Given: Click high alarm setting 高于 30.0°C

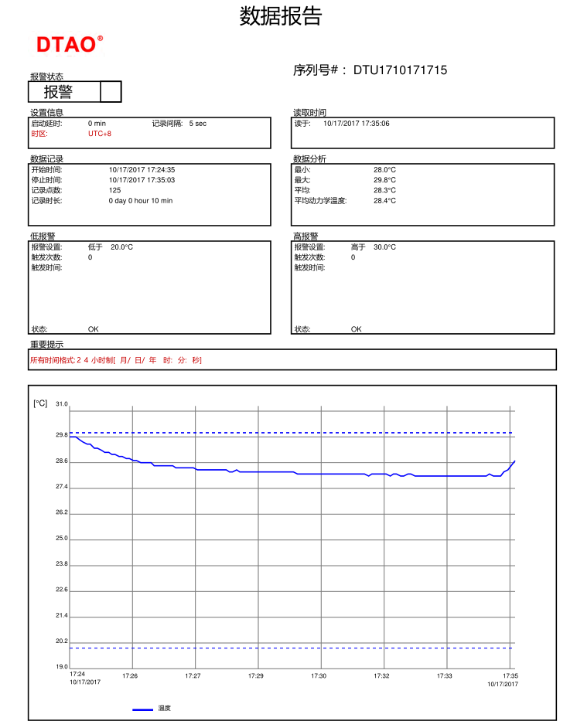Looking at the screenshot, I should pyautogui.click(x=373, y=247).
